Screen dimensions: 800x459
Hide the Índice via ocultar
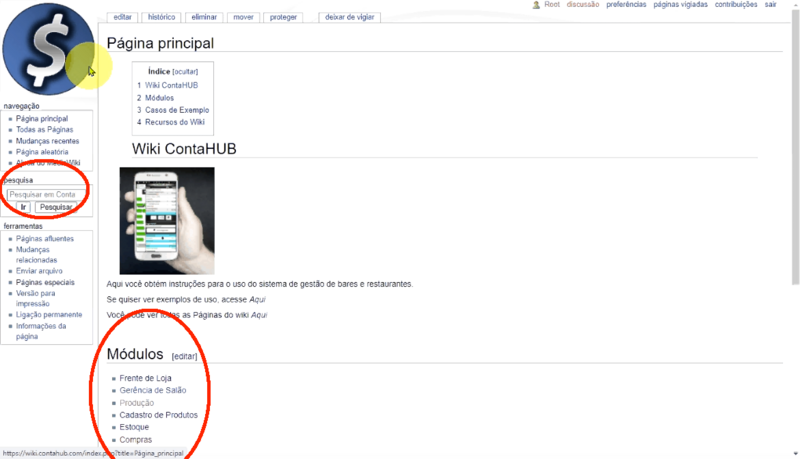(185, 71)
